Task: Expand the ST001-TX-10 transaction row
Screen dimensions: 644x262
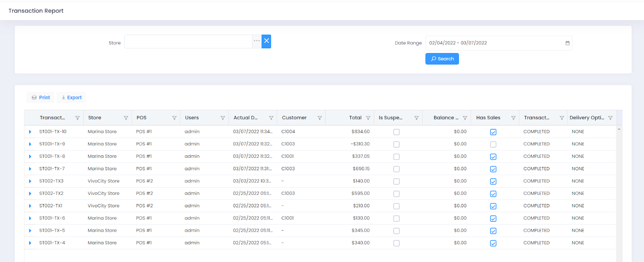Action: (x=30, y=132)
